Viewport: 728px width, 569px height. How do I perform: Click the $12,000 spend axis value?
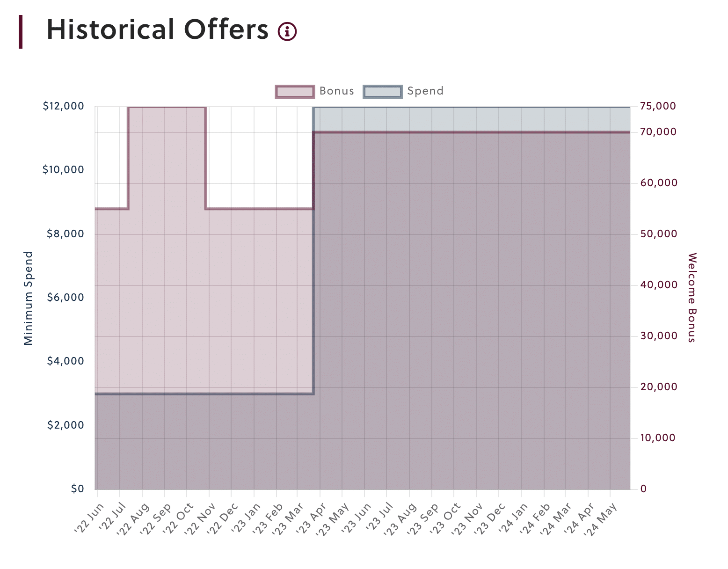[64, 106]
